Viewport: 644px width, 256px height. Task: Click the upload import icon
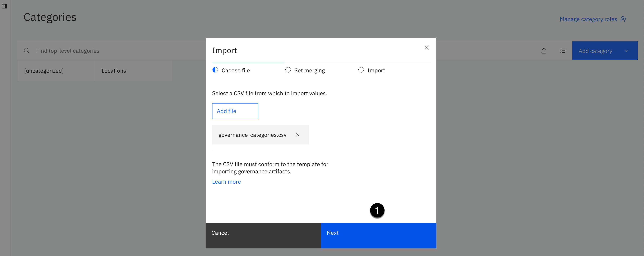[x=544, y=51]
